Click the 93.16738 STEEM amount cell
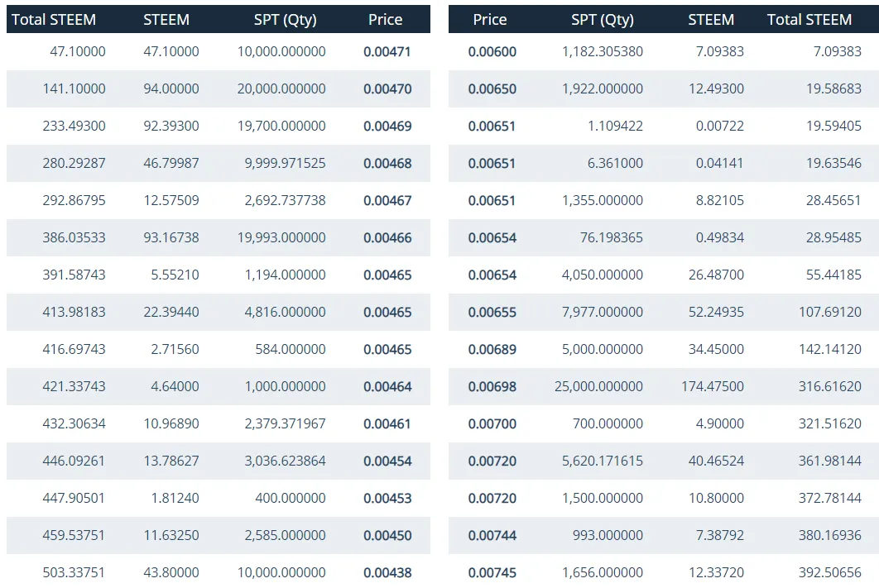 [171, 237]
